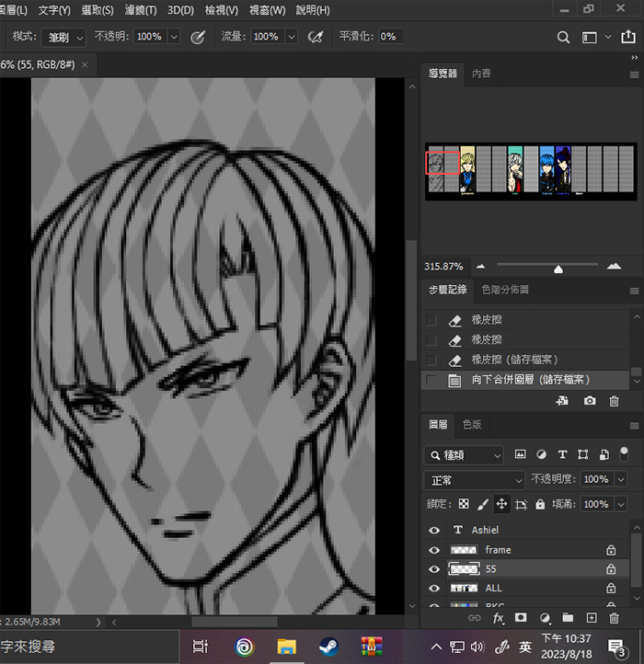Open brush mode 筆刷 dropdown
This screenshot has height=664, width=644.
click(x=63, y=38)
